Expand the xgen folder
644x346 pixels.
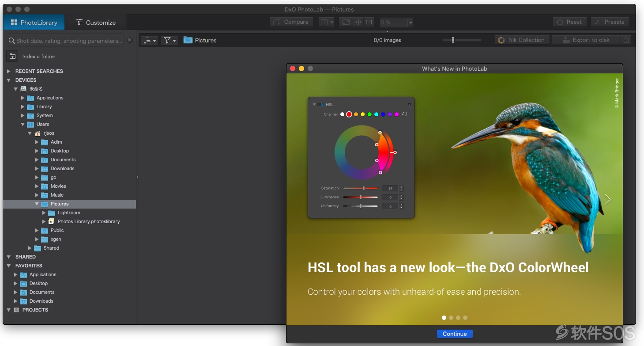(x=37, y=239)
